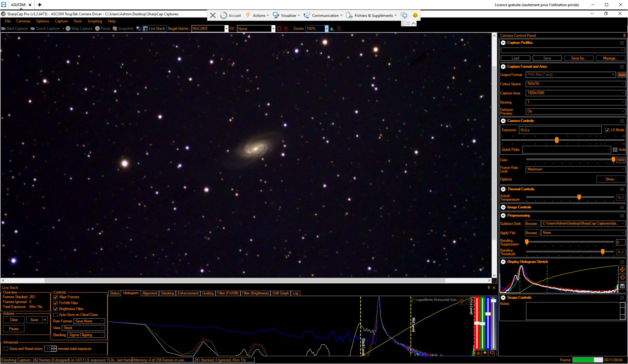
Task: Reset the display histogram stretch
Action: tap(622, 278)
